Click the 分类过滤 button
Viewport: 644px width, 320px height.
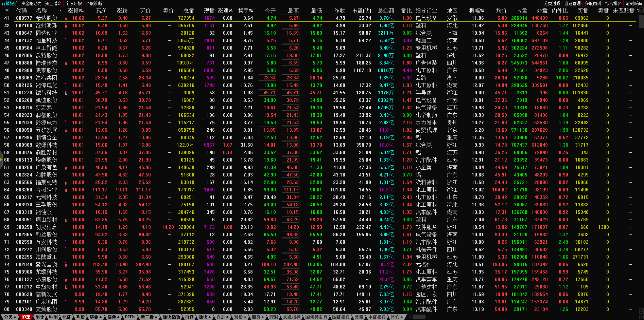click(552, 3)
